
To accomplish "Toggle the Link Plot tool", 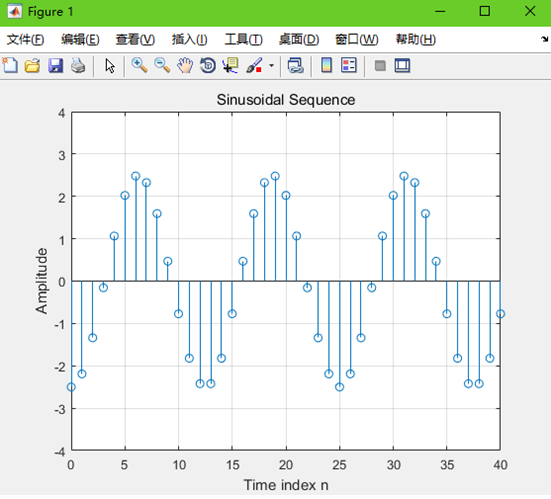I will (295, 66).
